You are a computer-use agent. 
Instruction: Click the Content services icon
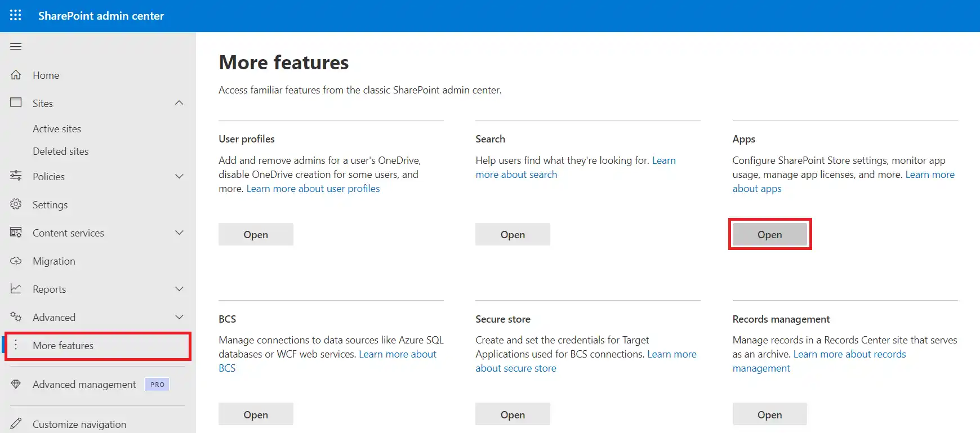16,232
